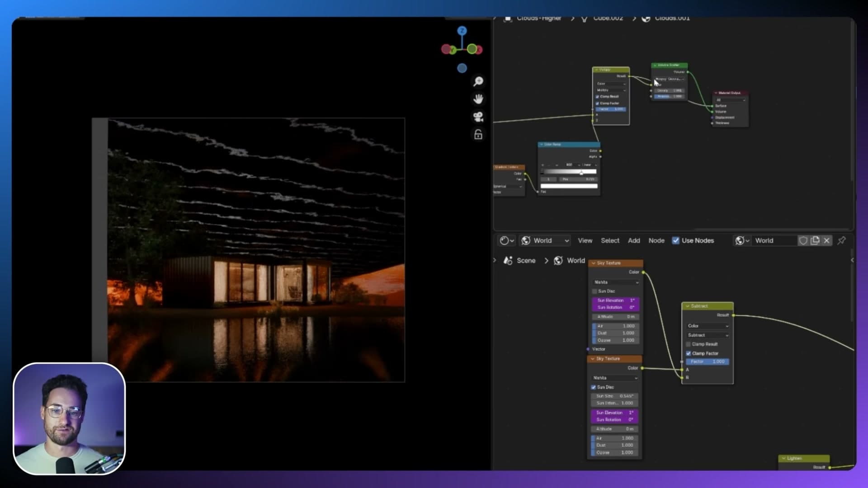Click the Dust slider on the top Sky Texture
Viewport: 868px width, 488px height.
(616, 333)
